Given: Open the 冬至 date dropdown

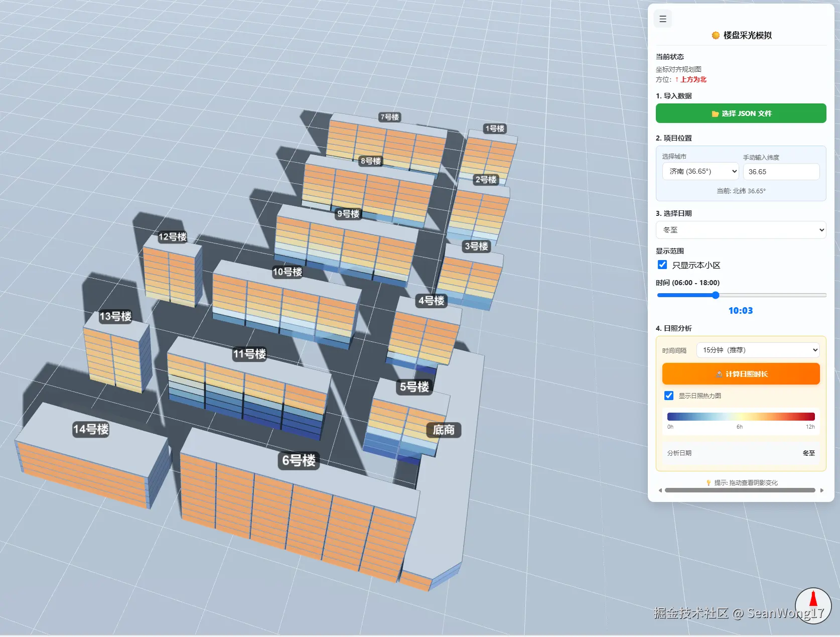Looking at the screenshot, I should point(741,230).
